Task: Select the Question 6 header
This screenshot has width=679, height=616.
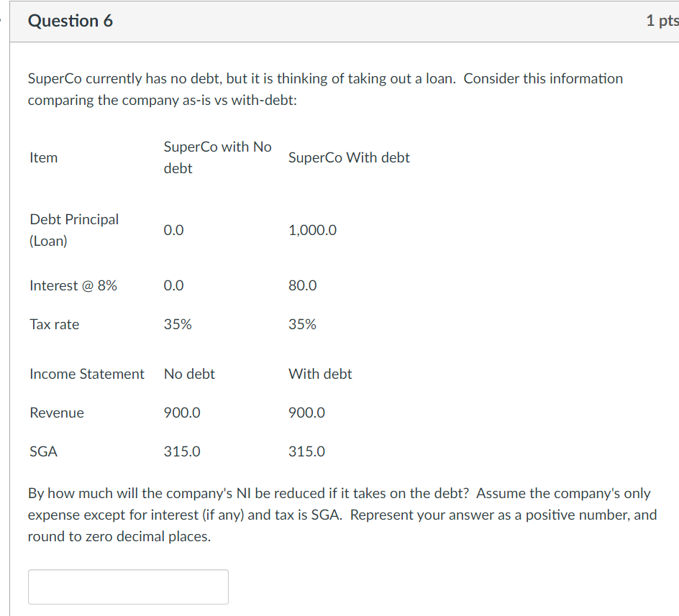Action: (70, 21)
